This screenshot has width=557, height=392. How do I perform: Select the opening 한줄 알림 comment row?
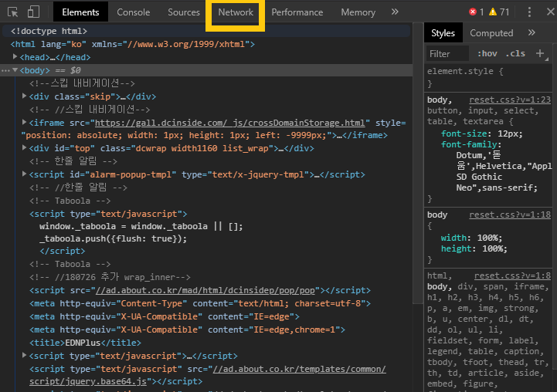tap(73, 161)
